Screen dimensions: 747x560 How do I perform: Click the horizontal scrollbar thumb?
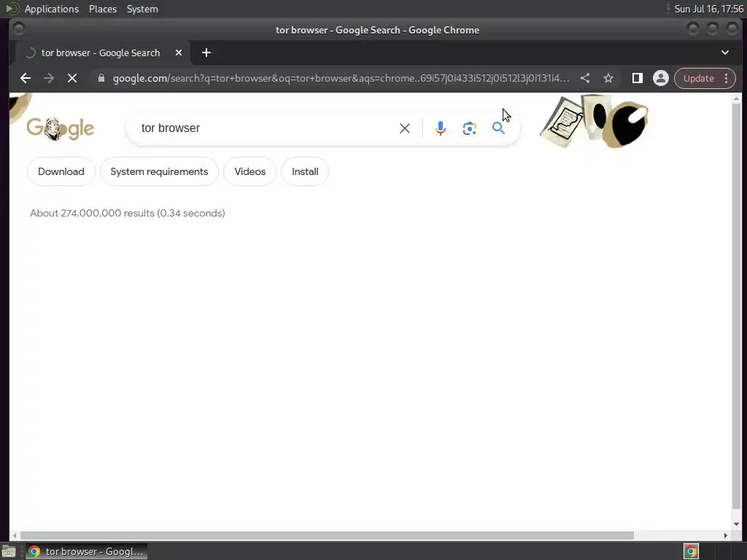click(327, 536)
